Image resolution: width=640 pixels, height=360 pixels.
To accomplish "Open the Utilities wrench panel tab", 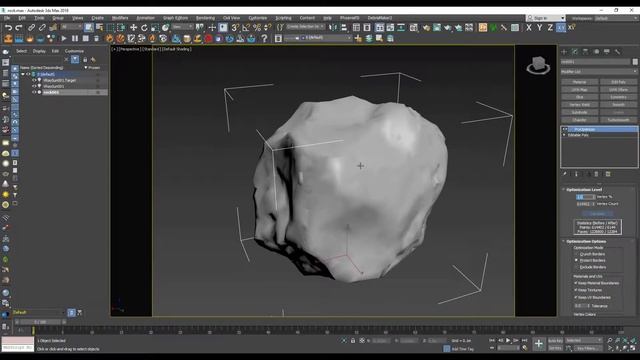I will click(618, 51).
